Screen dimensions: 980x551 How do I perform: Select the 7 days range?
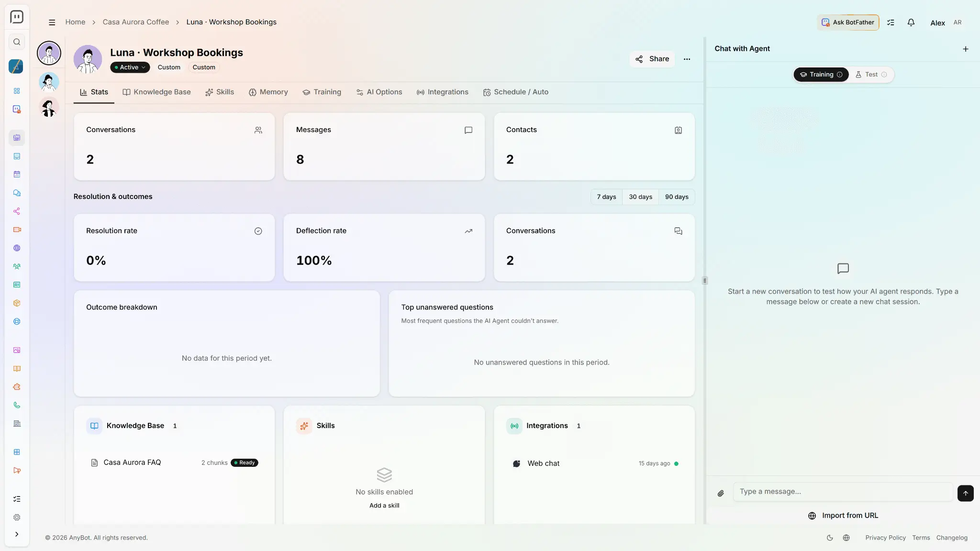click(606, 197)
